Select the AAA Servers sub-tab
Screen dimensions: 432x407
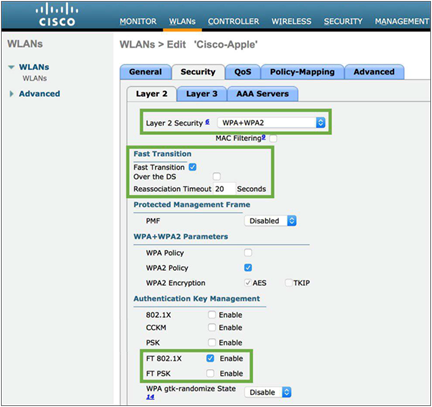point(263,94)
